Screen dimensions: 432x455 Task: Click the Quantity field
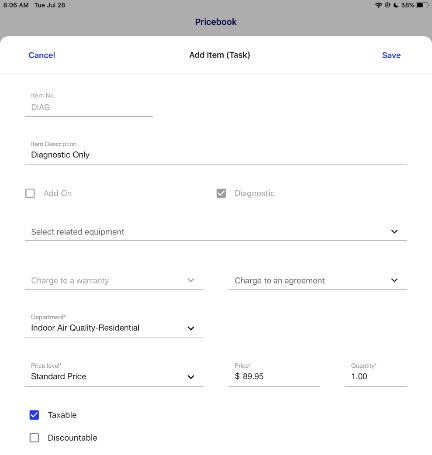[376, 374]
